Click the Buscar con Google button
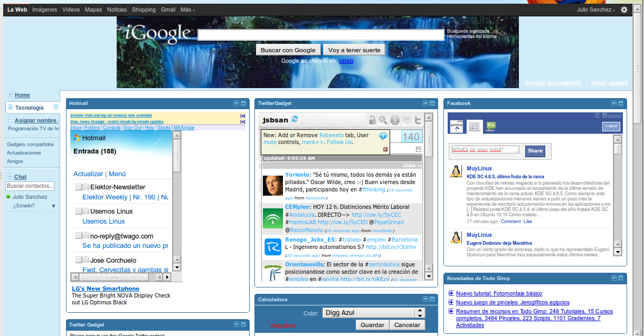The width and height of the screenshot is (644, 336). coord(288,50)
